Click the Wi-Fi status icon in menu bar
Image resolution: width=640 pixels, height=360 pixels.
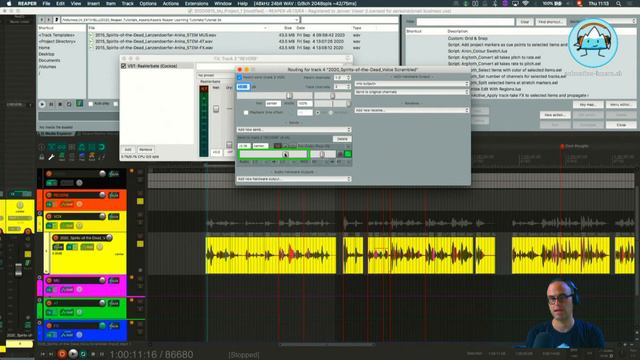tap(526, 3)
